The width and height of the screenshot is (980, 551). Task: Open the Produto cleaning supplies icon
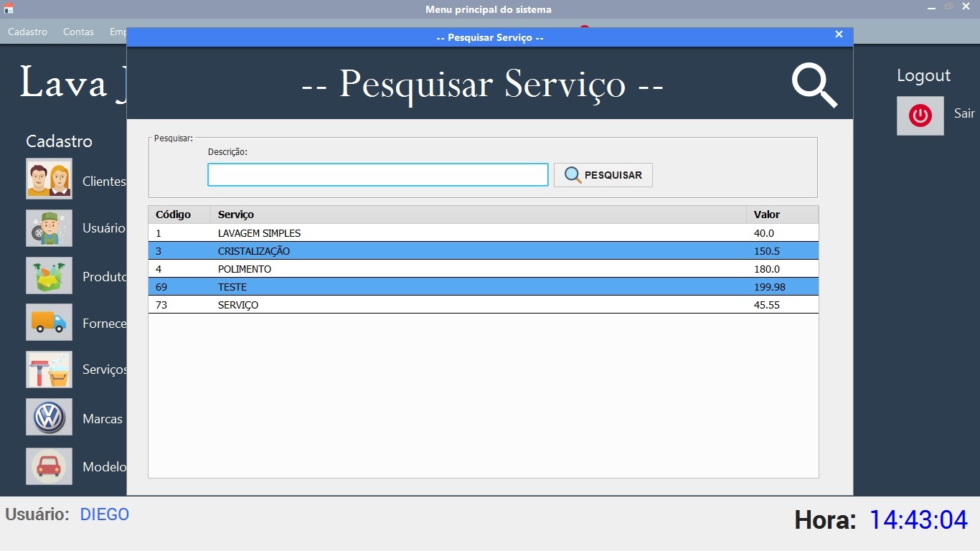(x=50, y=275)
